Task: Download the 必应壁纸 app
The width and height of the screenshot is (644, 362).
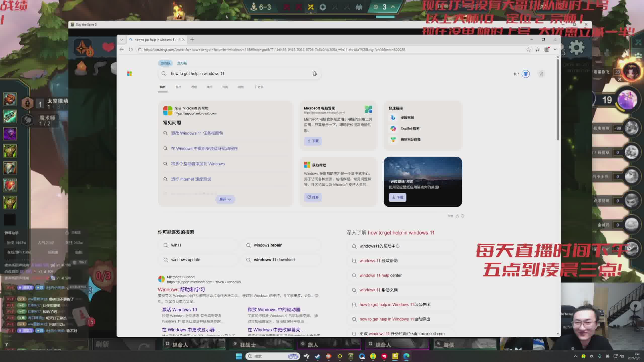Action: [397, 197]
